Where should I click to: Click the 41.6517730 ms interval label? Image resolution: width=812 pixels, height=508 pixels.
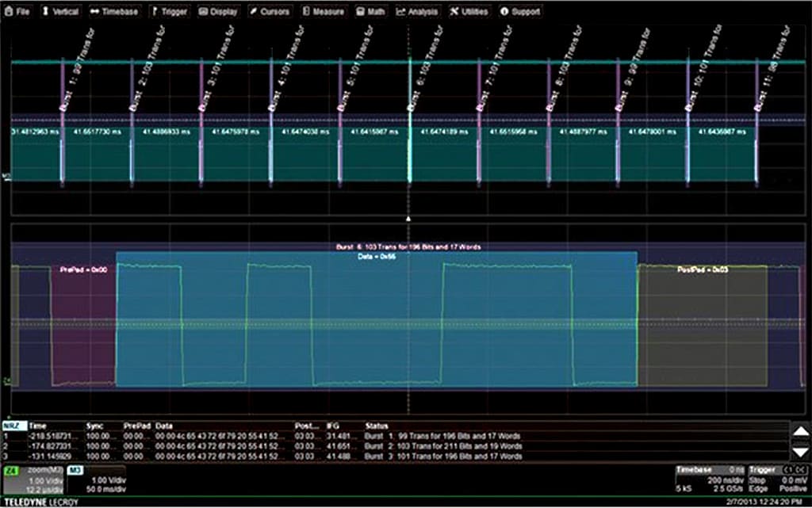pos(98,132)
